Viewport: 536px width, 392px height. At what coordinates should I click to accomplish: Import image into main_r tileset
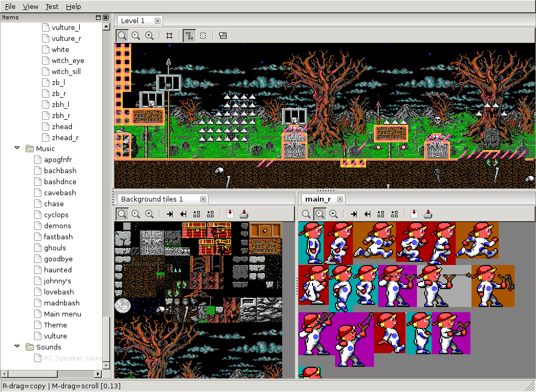(x=414, y=214)
